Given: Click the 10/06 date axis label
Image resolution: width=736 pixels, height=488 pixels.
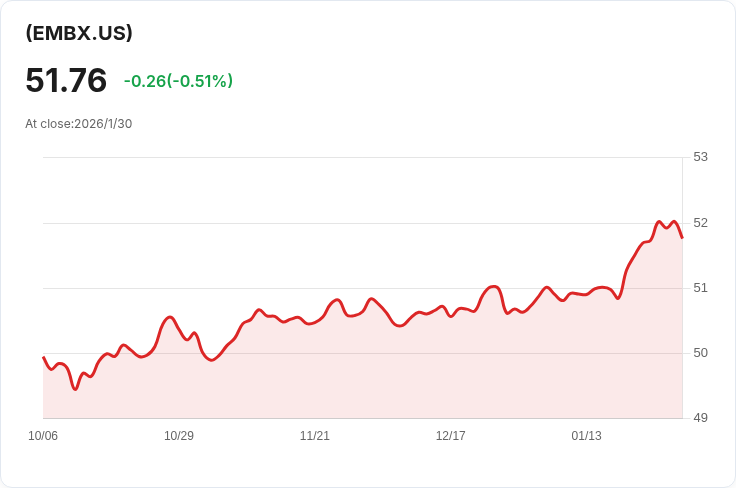Looking at the screenshot, I should click(x=43, y=436).
